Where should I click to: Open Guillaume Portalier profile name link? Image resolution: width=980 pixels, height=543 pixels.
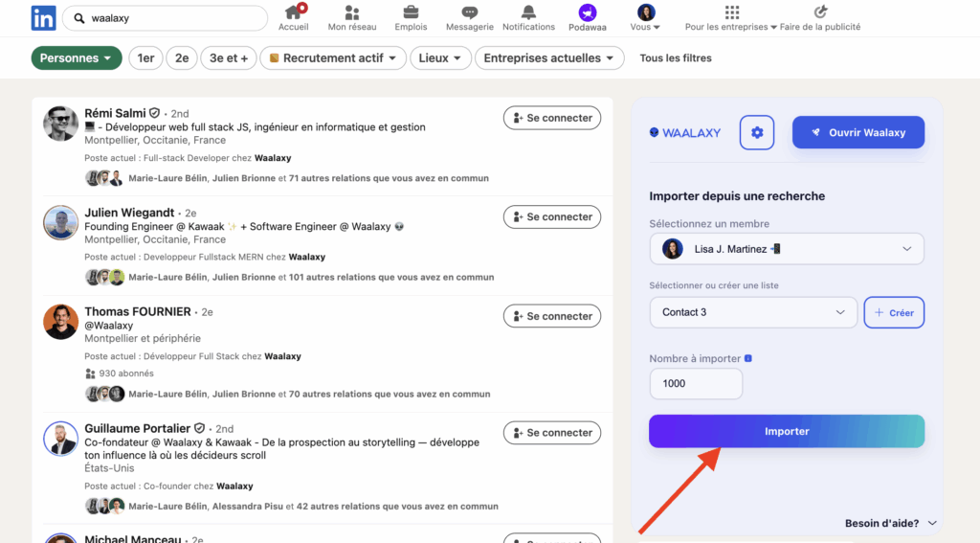138,428
